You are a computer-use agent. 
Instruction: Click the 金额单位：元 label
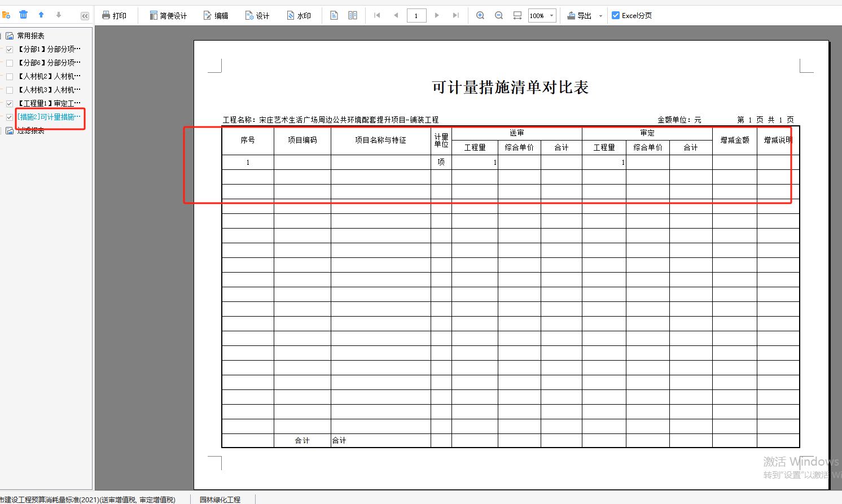679,120
